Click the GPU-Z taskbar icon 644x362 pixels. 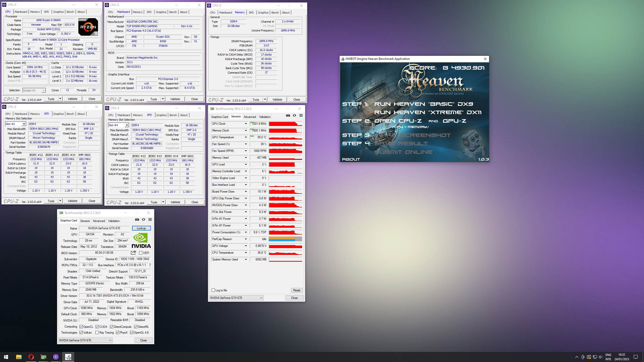[x=43, y=357]
